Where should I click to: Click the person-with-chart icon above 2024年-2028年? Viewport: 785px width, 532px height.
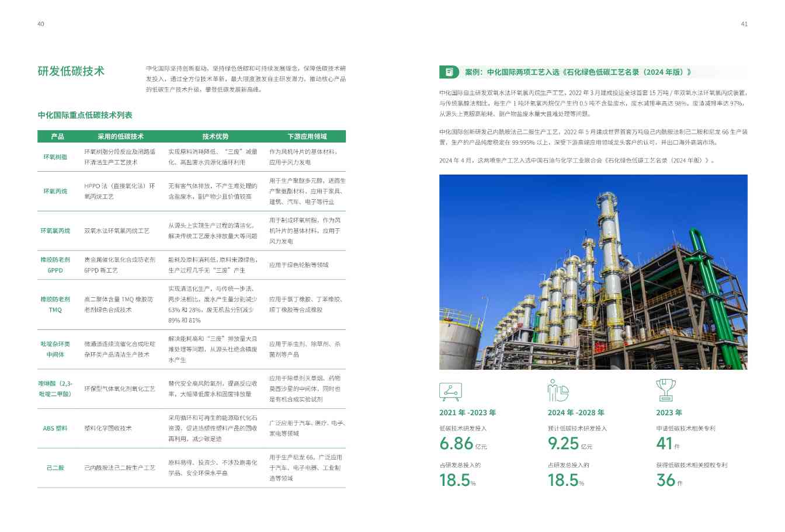click(558, 390)
